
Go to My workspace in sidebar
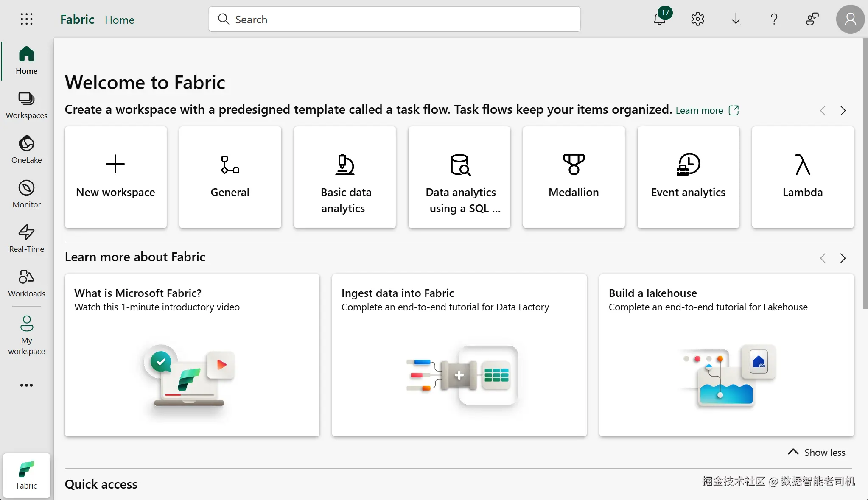tap(26, 335)
